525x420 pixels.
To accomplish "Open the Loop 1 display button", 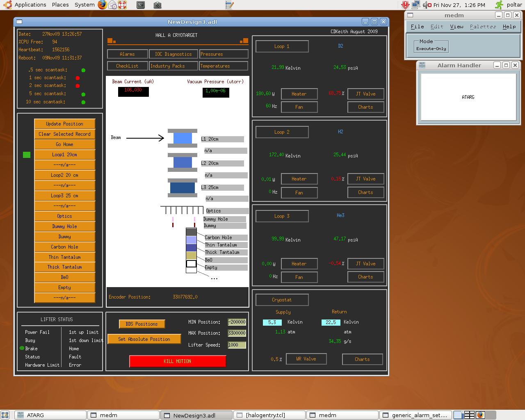I will 282,46.
